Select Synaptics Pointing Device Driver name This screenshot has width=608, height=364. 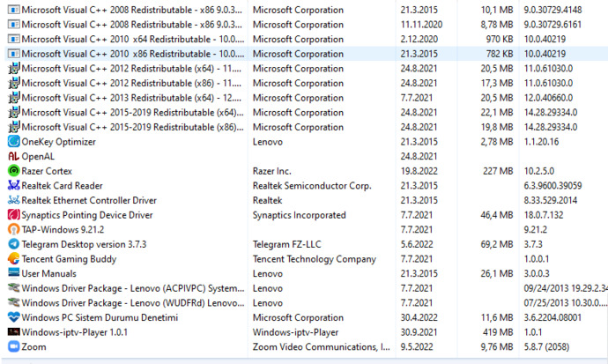(x=87, y=215)
